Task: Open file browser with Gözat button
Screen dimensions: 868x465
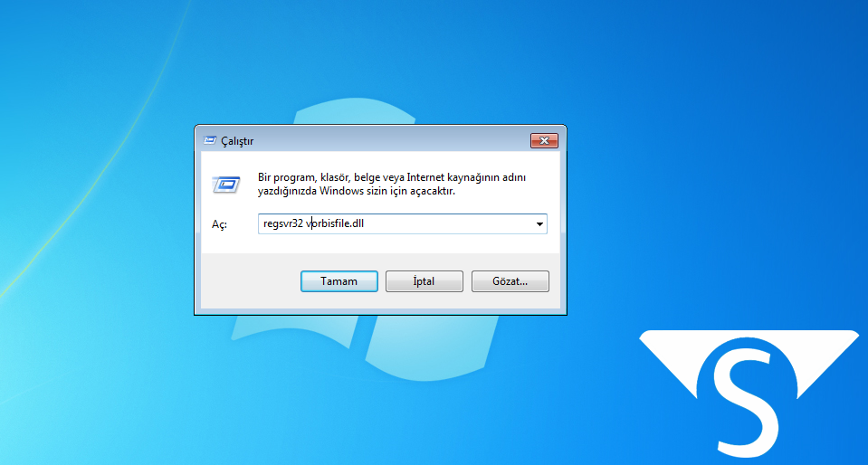Action: click(510, 281)
